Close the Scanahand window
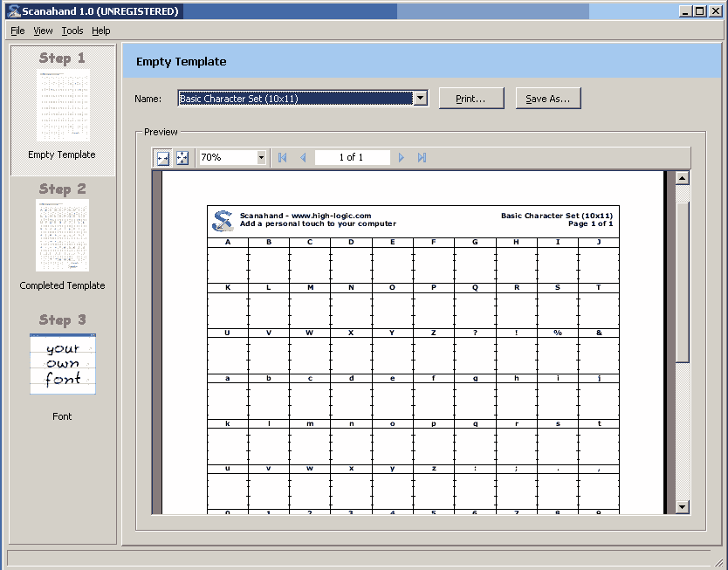Screen dimensions: 728x570 point(716,11)
